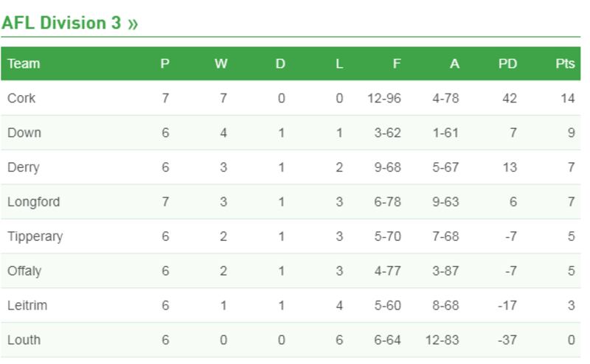This screenshot has height=364, width=590.
Task: Click the Offaly team name
Action: click(x=24, y=271)
